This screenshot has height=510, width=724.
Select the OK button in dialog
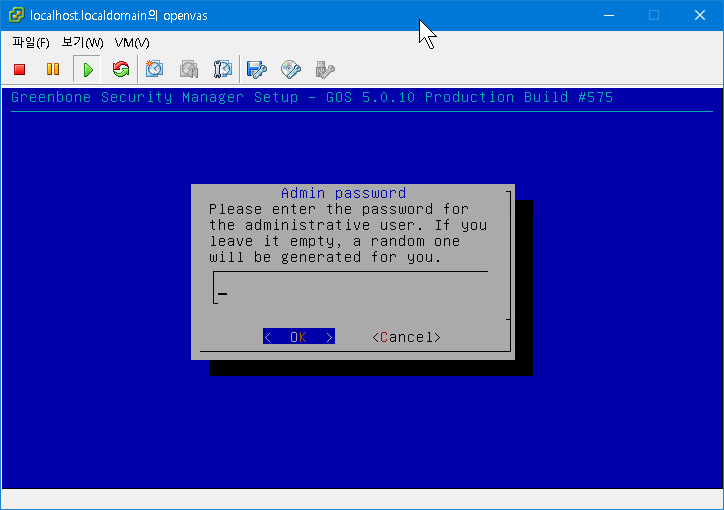point(299,337)
